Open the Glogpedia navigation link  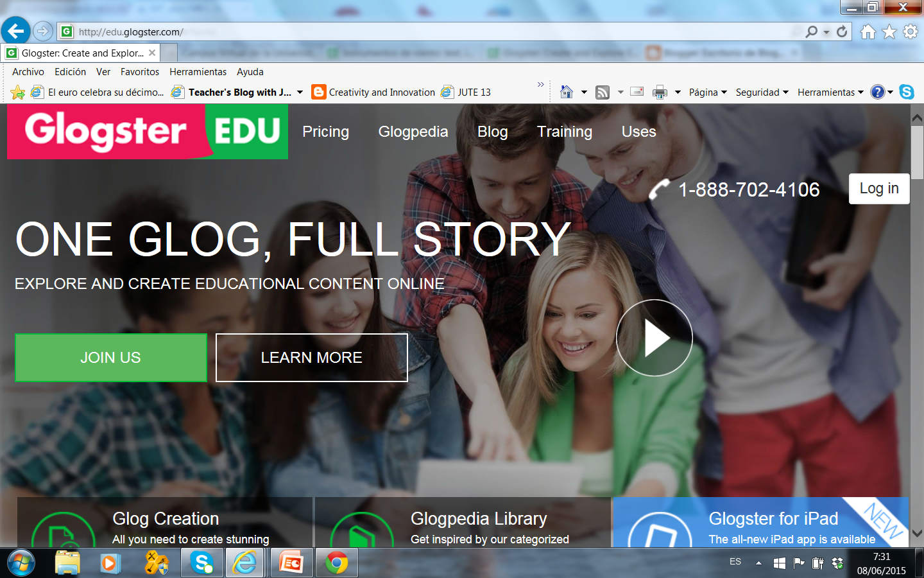click(413, 132)
